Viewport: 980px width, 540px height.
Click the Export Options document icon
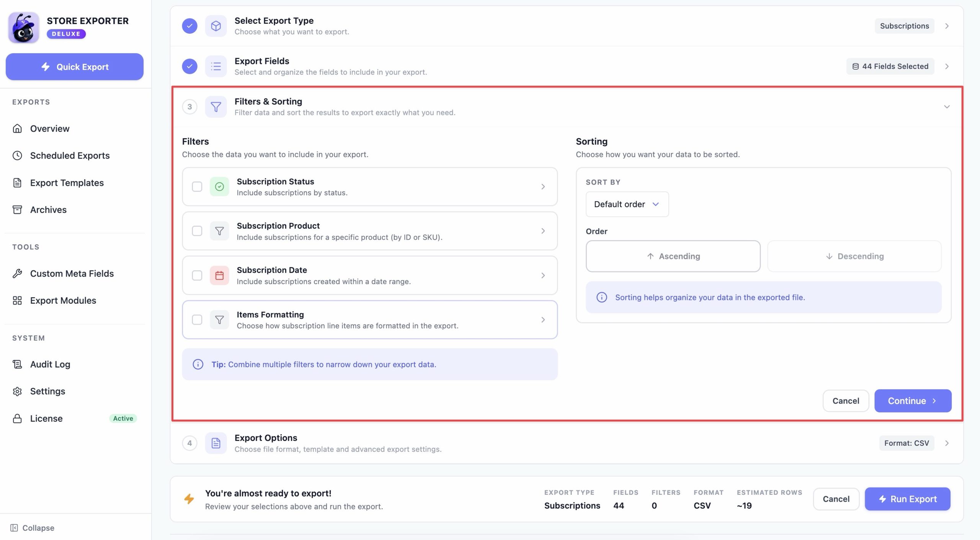click(x=216, y=443)
